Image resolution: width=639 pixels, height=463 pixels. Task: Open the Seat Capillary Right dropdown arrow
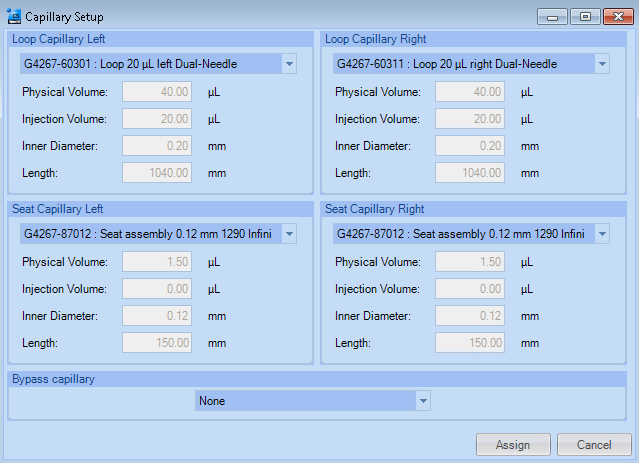pyautogui.click(x=602, y=234)
